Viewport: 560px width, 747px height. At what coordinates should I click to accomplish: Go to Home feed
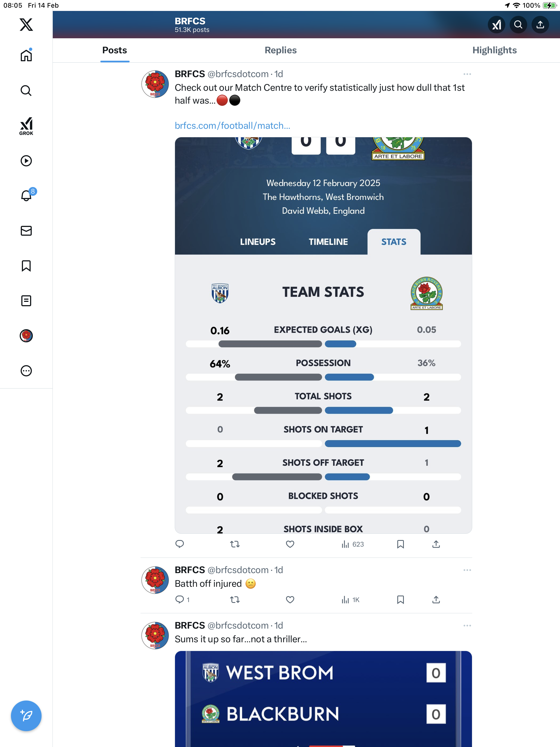point(26,55)
